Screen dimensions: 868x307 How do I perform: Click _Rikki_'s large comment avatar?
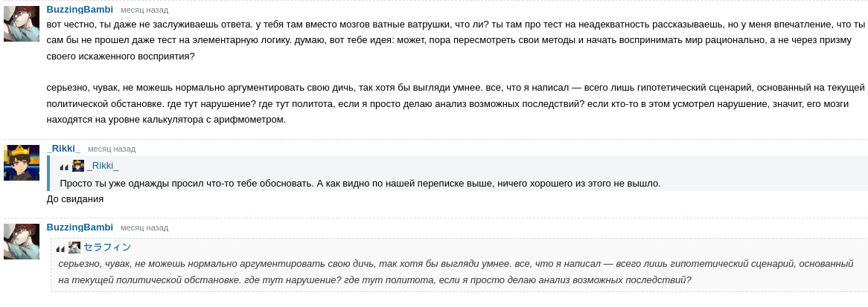[x=22, y=162]
